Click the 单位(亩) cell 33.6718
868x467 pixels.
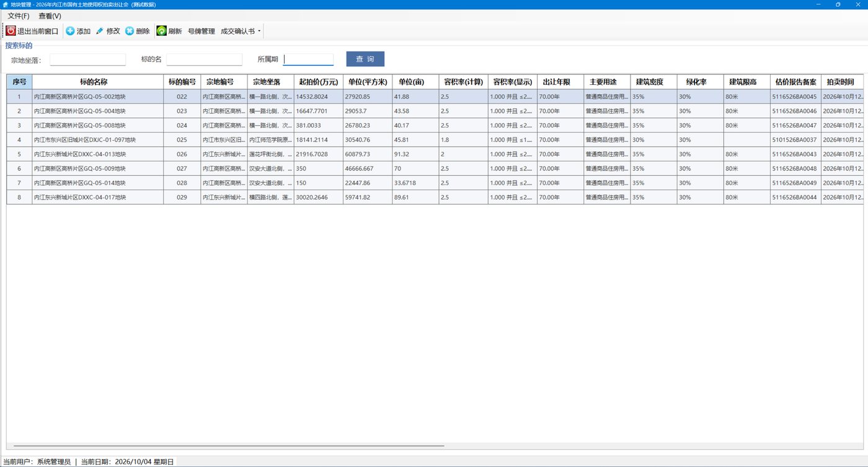pos(415,183)
